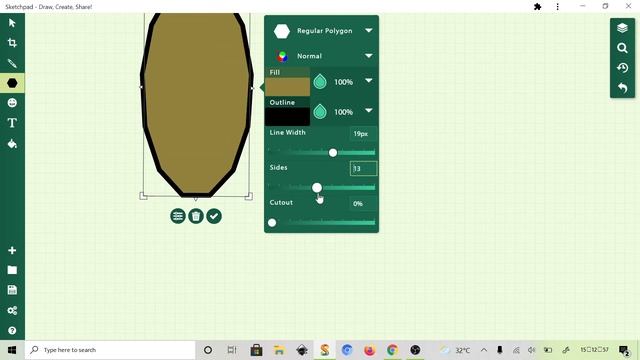
Task: Click the bottom-right resize handle of the shape
Action: coord(249,196)
